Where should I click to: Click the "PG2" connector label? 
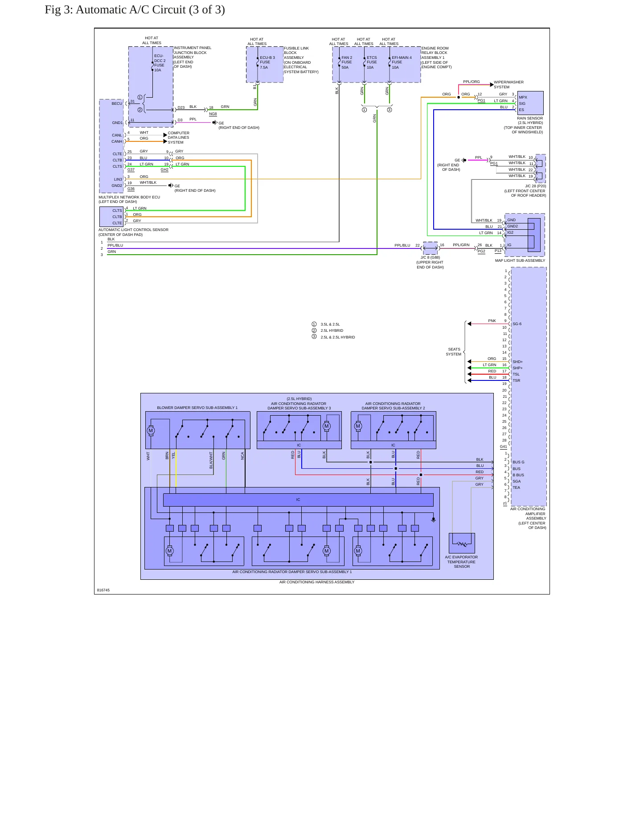point(481,251)
